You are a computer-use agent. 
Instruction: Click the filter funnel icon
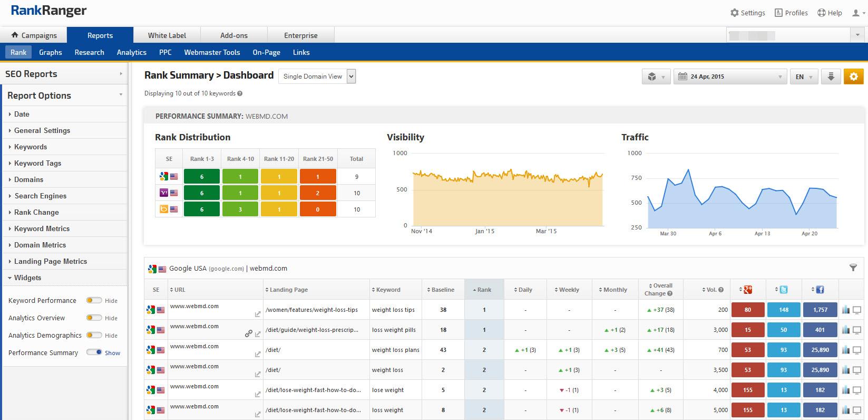853,268
